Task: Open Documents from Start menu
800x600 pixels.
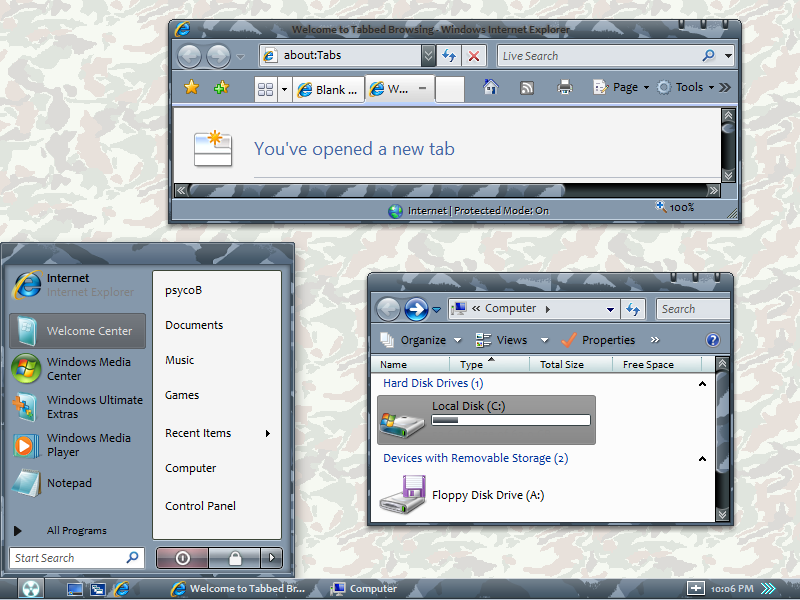Action: pyautogui.click(x=194, y=325)
